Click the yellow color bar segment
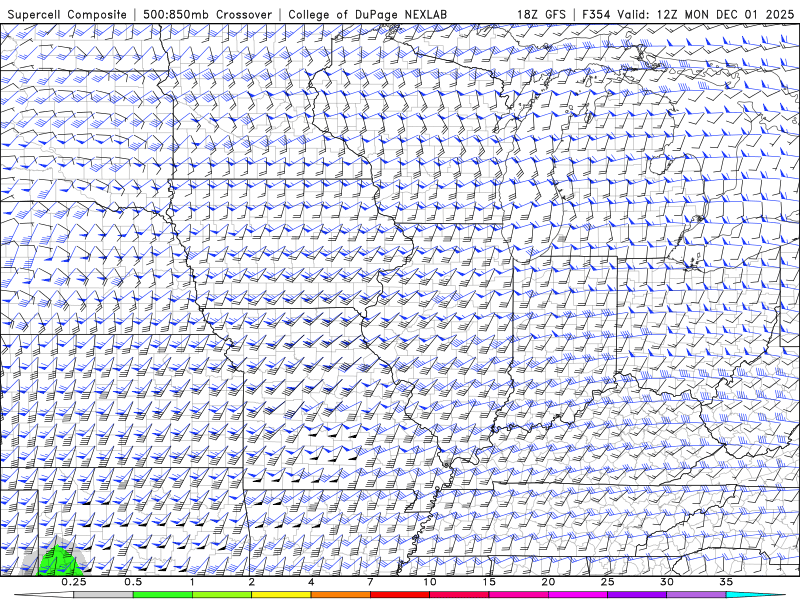 click(281, 595)
